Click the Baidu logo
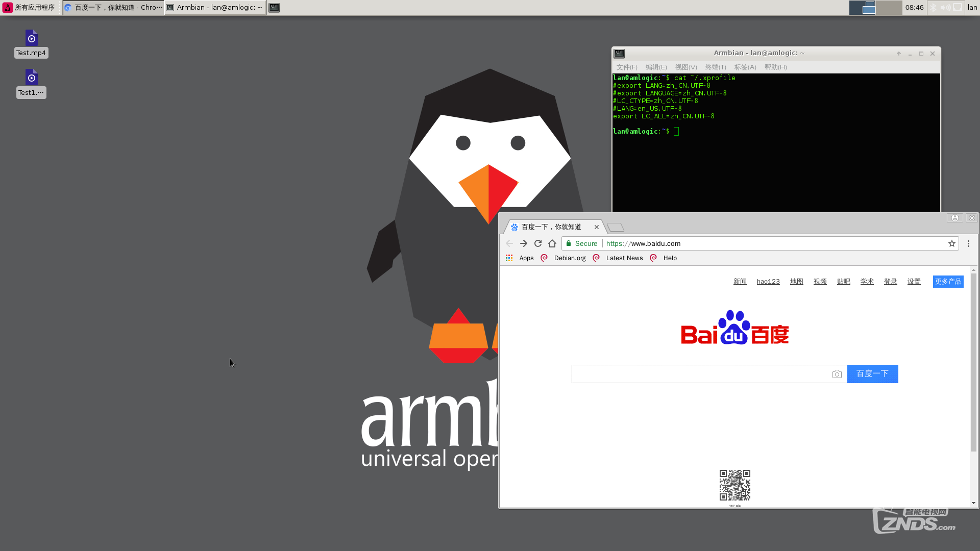The width and height of the screenshot is (980, 551). 734,327
